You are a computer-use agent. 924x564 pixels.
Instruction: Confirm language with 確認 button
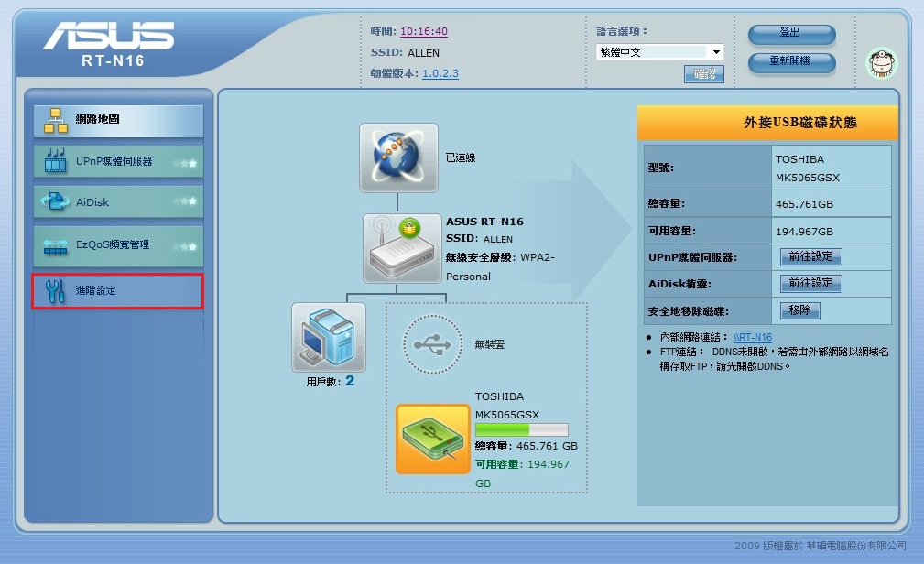pos(703,74)
